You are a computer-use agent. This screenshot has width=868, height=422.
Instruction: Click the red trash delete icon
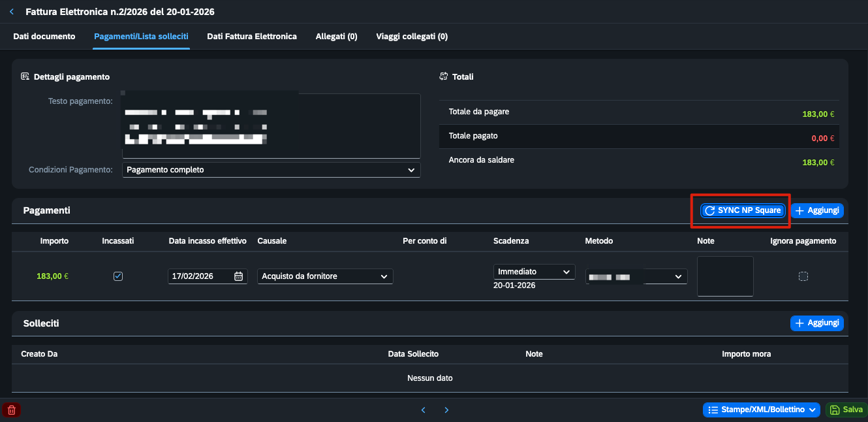tap(11, 410)
